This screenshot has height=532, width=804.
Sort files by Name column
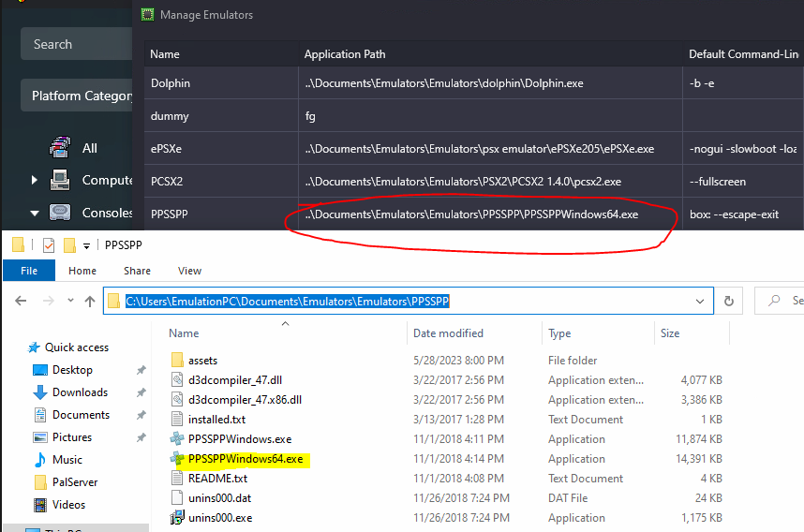tap(184, 333)
